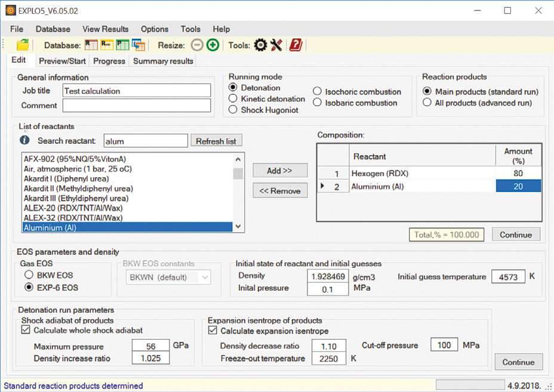
Task: Select AFX-902 (95%NQ/5%VitonA) in list
Action: coord(127,159)
